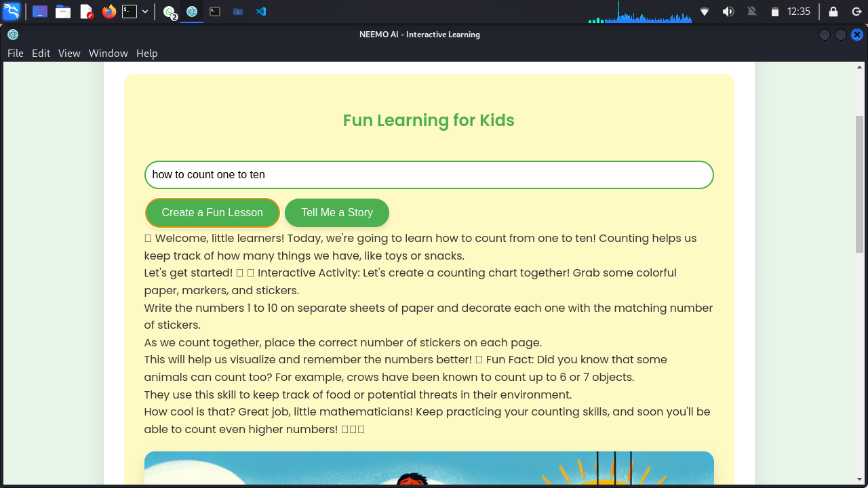Select the NEEMO AI taskbar window button

coord(192,12)
